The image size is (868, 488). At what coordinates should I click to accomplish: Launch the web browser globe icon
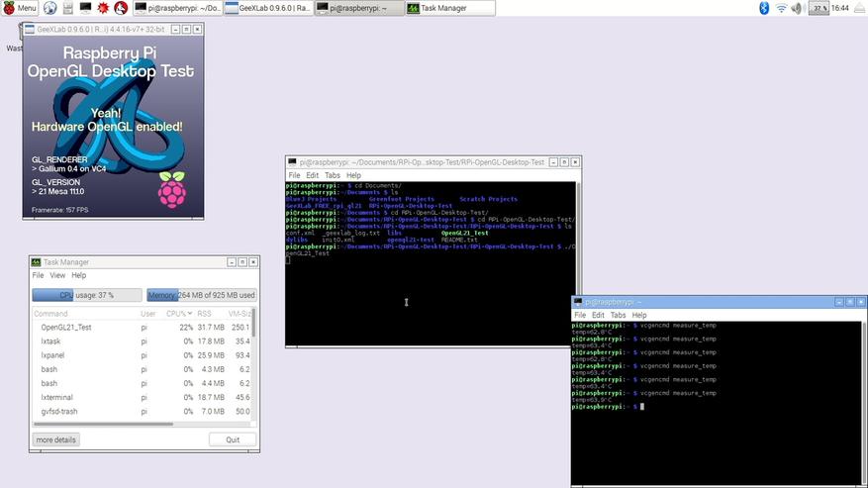[50, 8]
